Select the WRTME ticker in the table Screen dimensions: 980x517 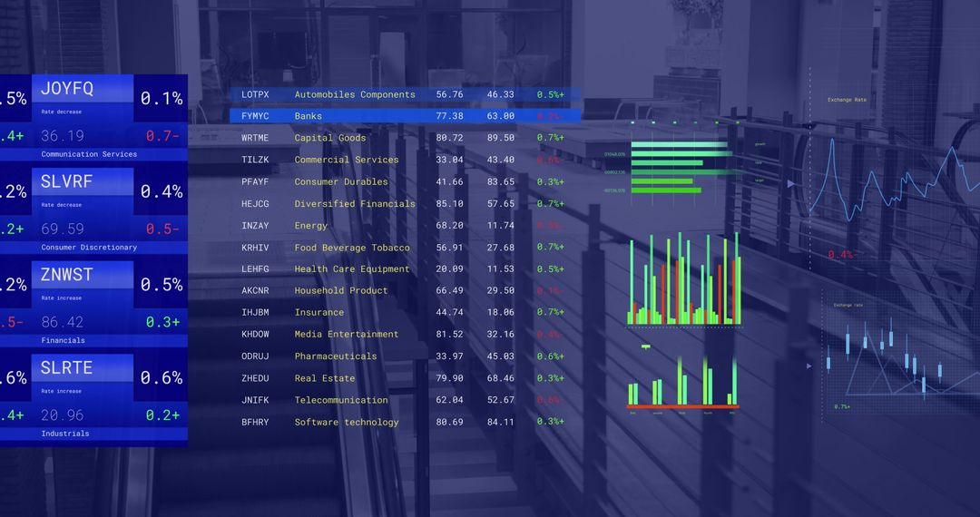coord(255,138)
